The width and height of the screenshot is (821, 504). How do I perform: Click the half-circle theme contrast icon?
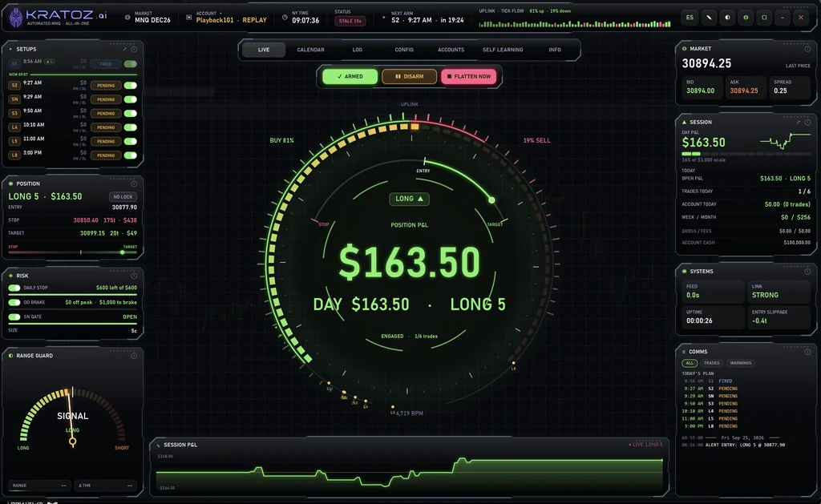pos(727,18)
